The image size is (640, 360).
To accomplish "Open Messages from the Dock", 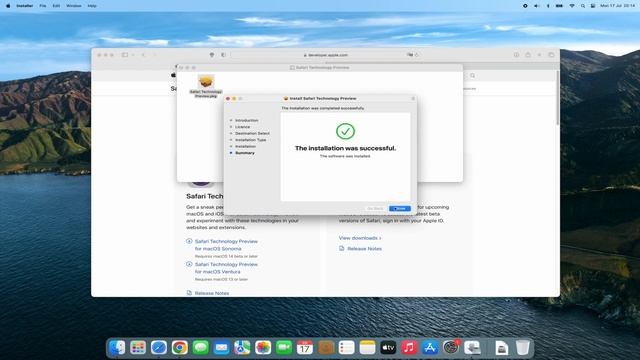I will pos(200,347).
